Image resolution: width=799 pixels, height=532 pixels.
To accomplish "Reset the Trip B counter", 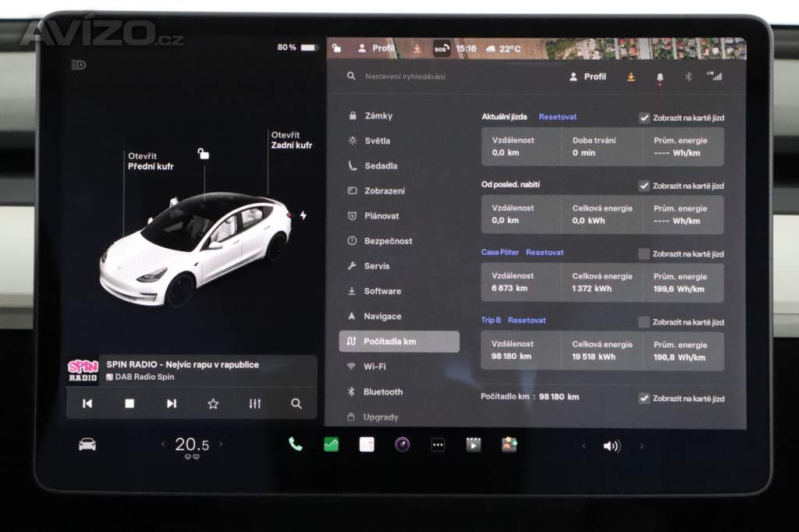I will coord(527,320).
